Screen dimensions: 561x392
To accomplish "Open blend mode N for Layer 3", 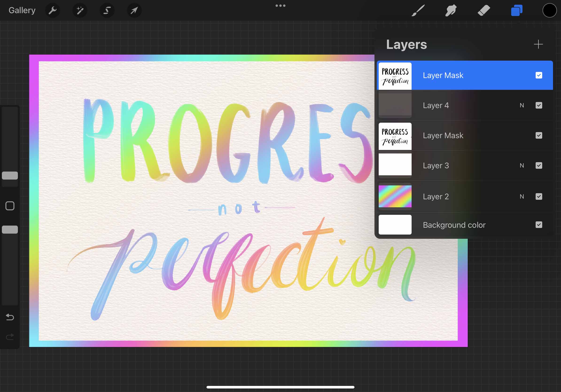I will pyautogui.click(x=522, y=165).
